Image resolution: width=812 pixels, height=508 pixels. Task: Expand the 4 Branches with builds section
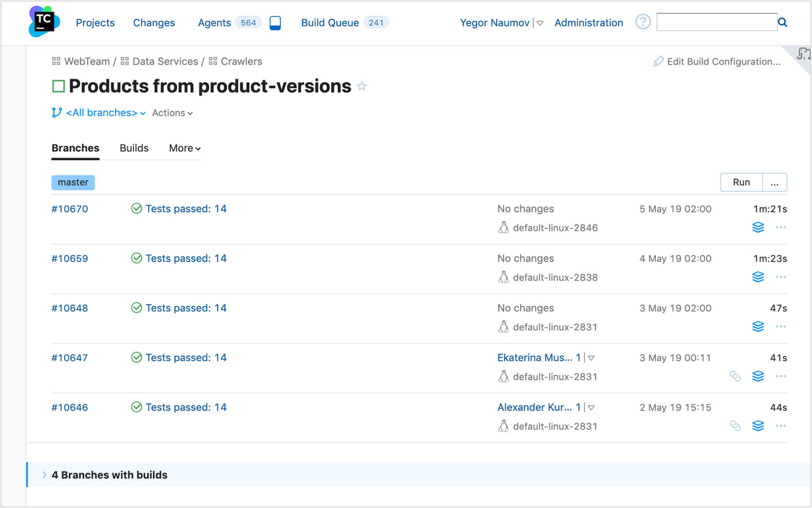[x=45, y=475]
